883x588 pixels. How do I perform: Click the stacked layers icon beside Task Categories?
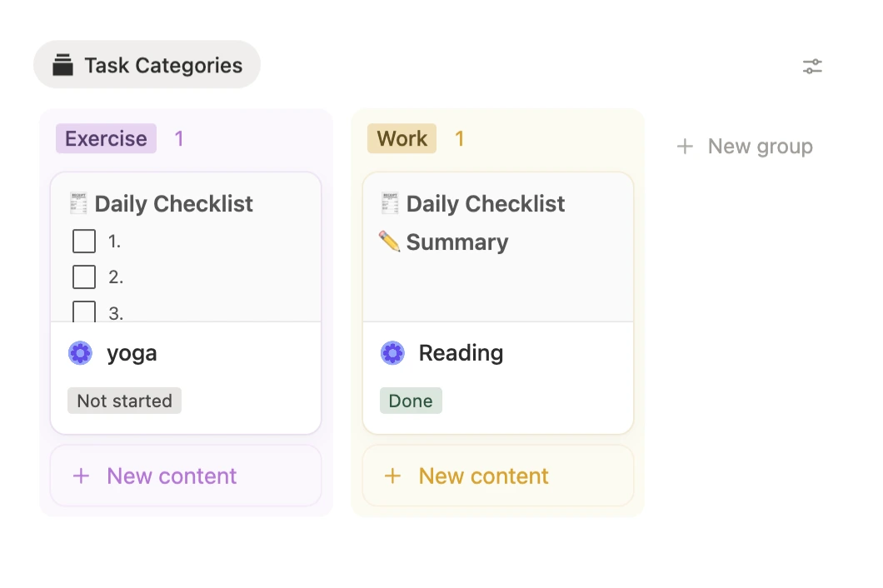(62, 66)
